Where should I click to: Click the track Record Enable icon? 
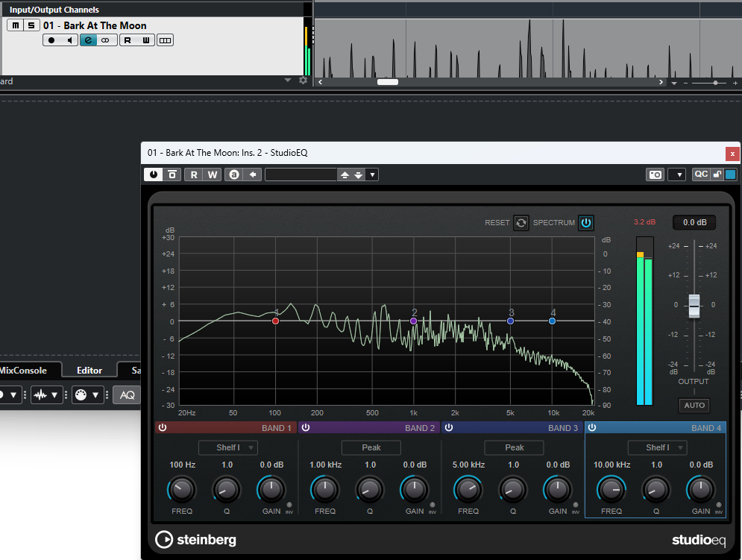pyautogui.click(x=51, y=40)
